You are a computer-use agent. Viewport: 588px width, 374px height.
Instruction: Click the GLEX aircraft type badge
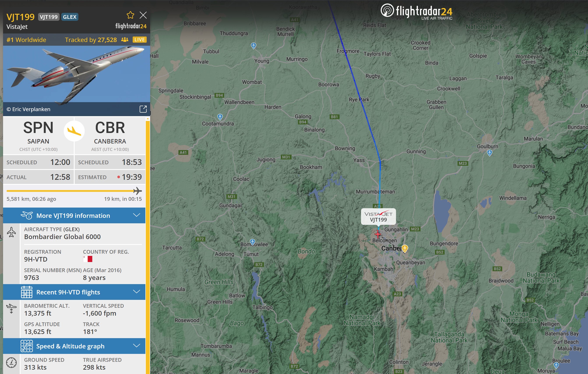point(70,17)
